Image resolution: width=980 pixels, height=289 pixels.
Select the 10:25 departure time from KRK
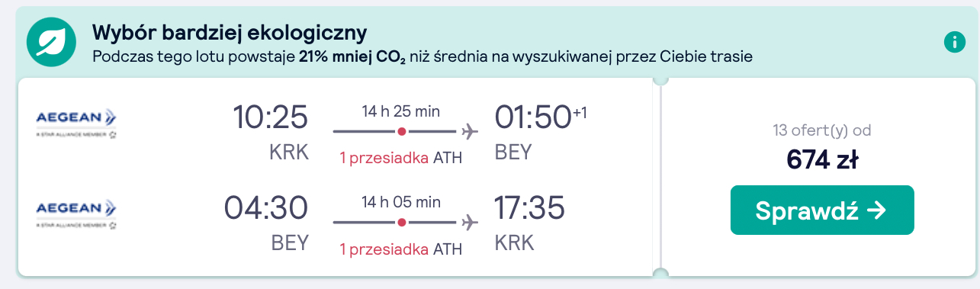(x=270, y=117)
